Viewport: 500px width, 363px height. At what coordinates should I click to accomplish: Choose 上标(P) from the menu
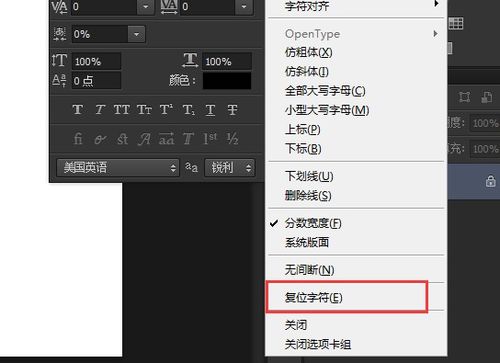(x=356, y=129)
